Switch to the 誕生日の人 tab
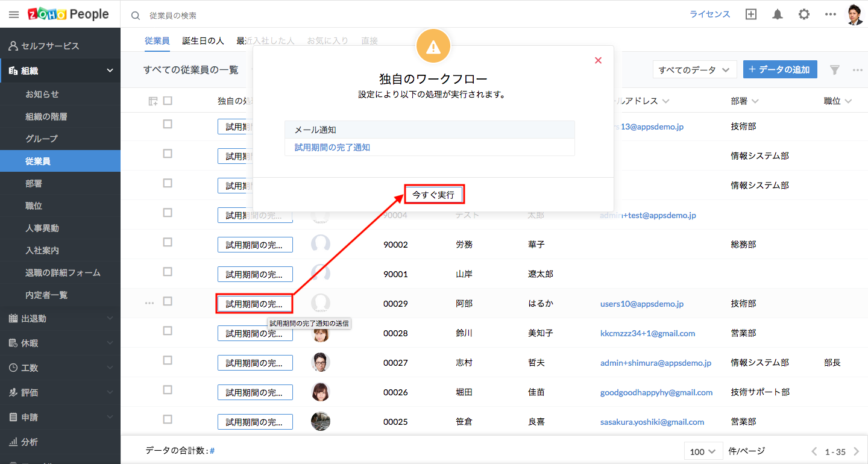Viewport: 868px width, 464px height. (203, 41)
